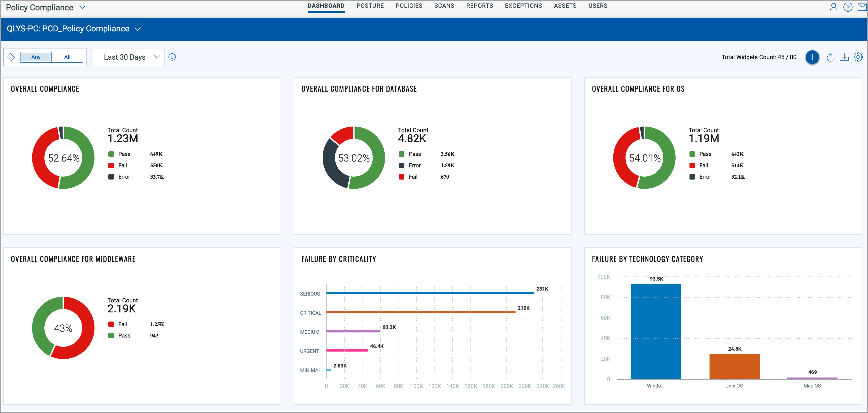
Task: Add a new widget with the plus button
Action: point(812,57)
